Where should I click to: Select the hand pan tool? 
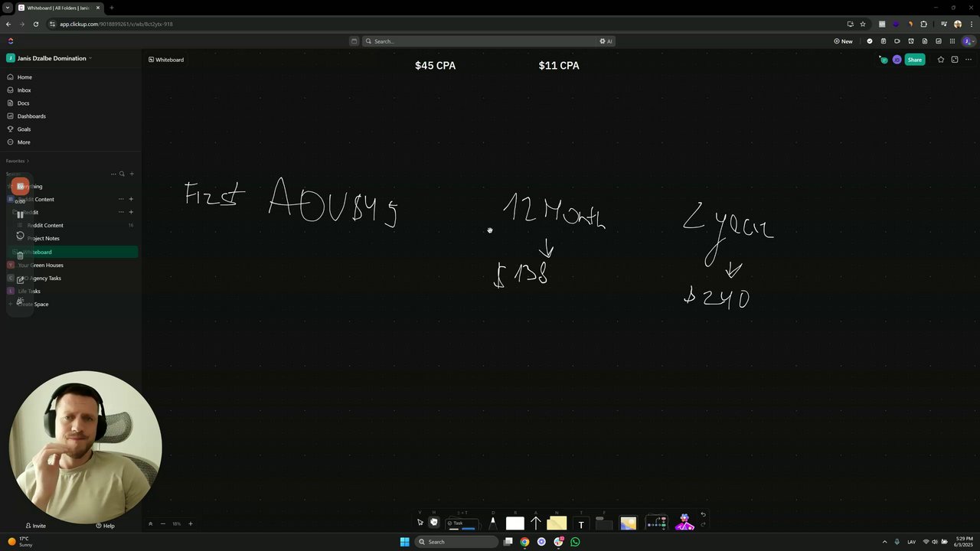click(433, 522)
